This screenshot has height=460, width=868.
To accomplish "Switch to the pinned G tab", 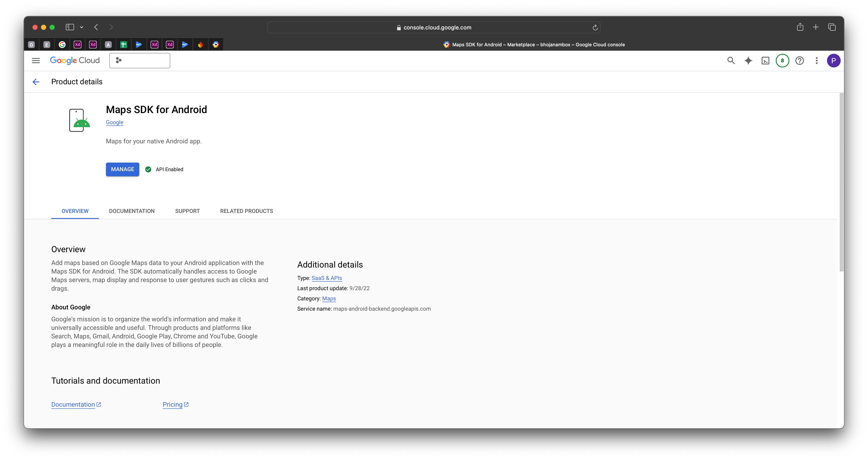I will (x=31, y=44).
